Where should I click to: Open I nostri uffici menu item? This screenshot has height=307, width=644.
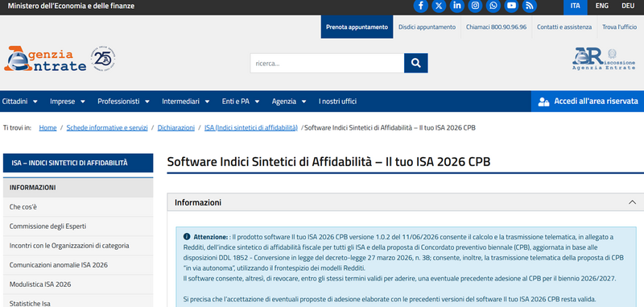[337, 101]
